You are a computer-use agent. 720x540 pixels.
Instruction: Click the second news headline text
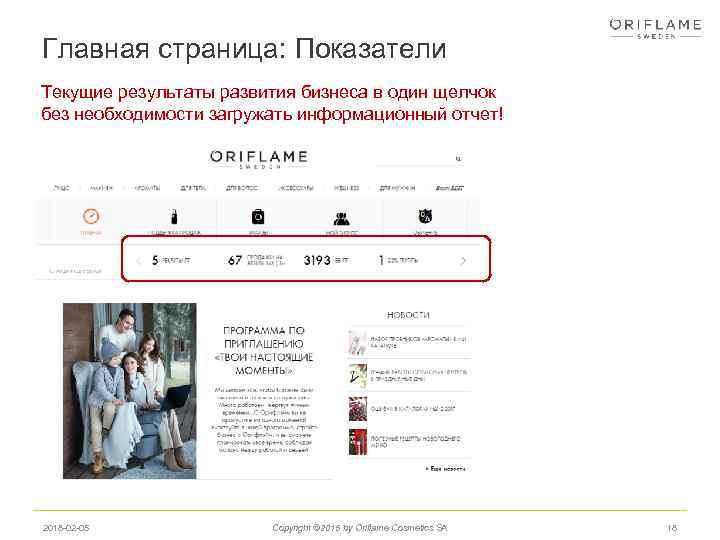419,375
